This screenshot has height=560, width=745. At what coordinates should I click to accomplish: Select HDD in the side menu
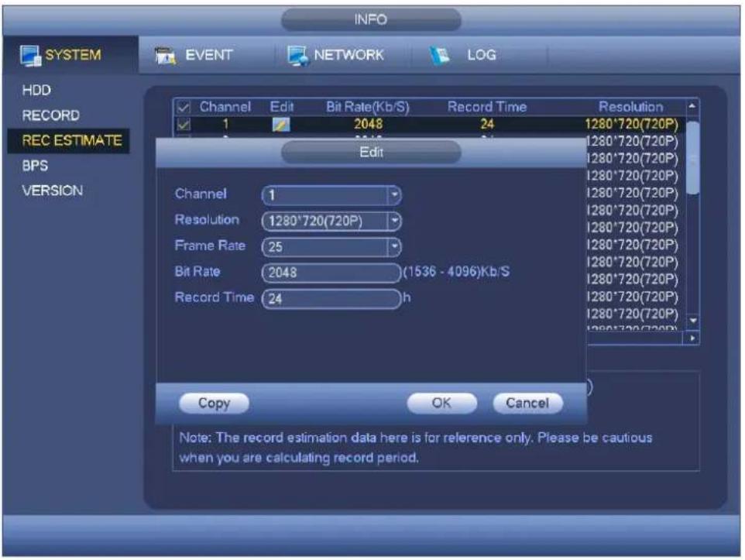click(36, 90)
